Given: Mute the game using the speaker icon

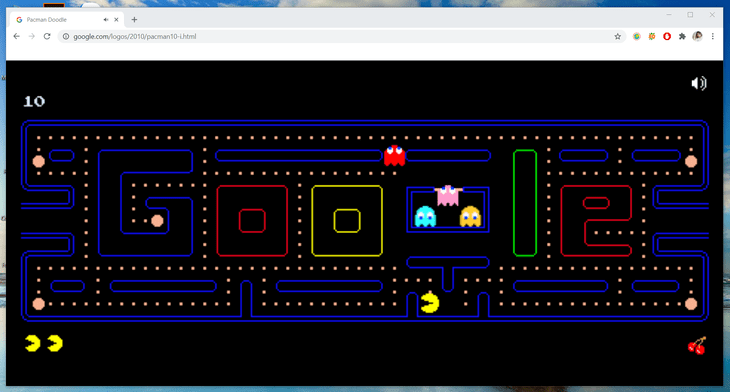Looking at the screenshot, I should pyautogui.click(x=698, y=83).
